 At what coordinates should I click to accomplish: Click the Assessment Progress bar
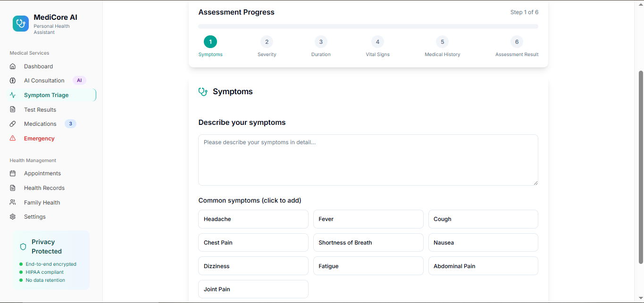click(x=368, y=26)
